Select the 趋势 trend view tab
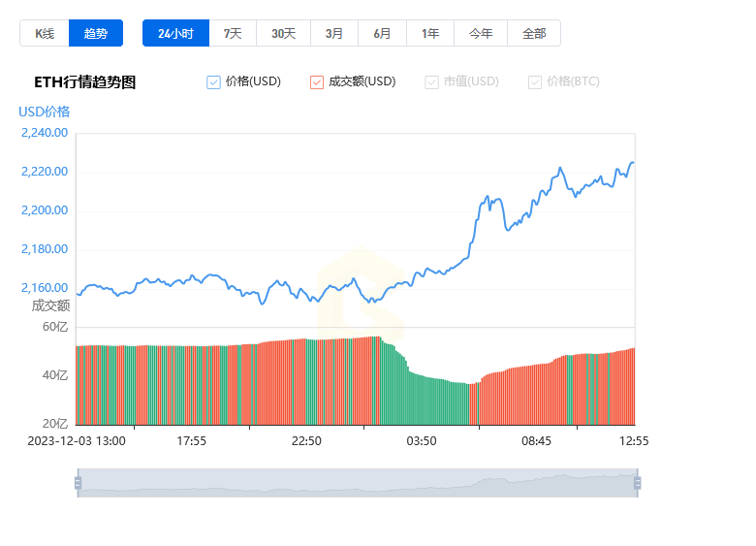 pos(96,33)
